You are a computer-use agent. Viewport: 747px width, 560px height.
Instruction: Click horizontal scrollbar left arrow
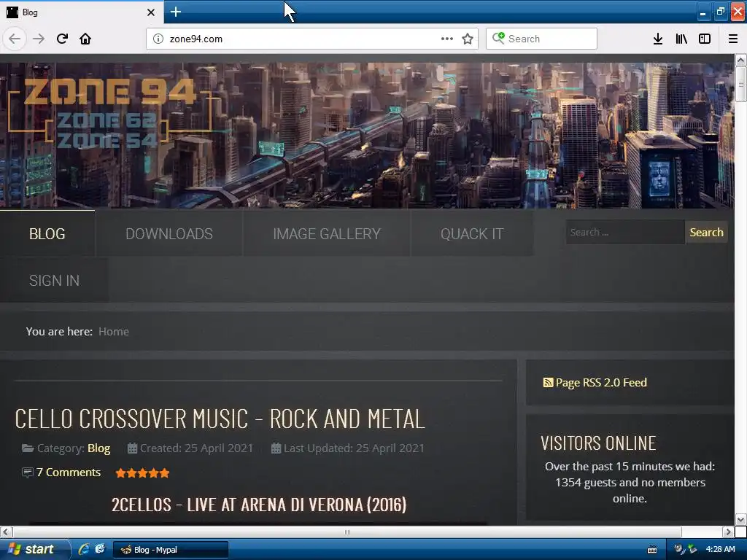tap(6, 532)
